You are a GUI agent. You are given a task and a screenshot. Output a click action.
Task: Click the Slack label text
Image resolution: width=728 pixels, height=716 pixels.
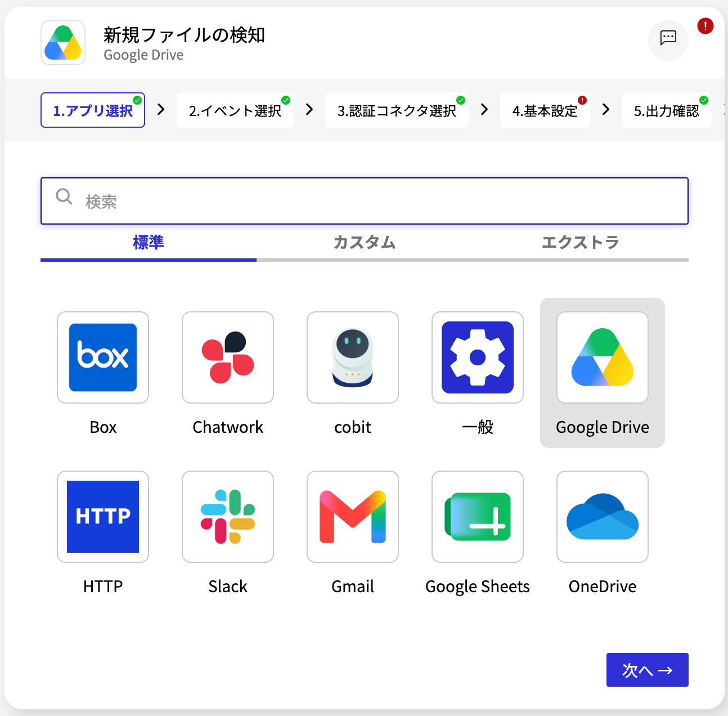point(228,587)
